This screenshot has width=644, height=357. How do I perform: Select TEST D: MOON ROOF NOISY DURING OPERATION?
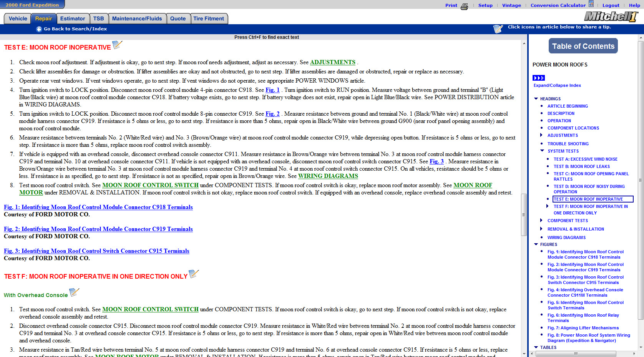[x=589, y=189]
